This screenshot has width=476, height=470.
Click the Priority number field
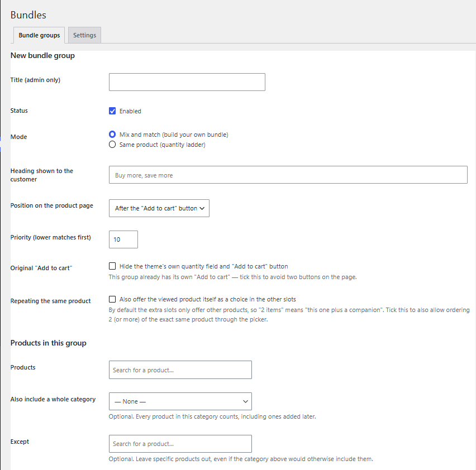point(123,239)
